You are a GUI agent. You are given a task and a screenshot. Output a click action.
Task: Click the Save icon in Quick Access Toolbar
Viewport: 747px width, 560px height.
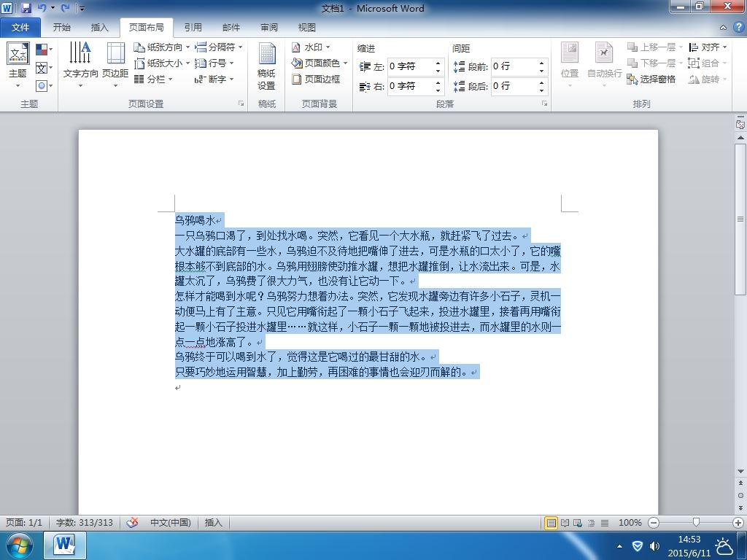[x=26, y=7]
